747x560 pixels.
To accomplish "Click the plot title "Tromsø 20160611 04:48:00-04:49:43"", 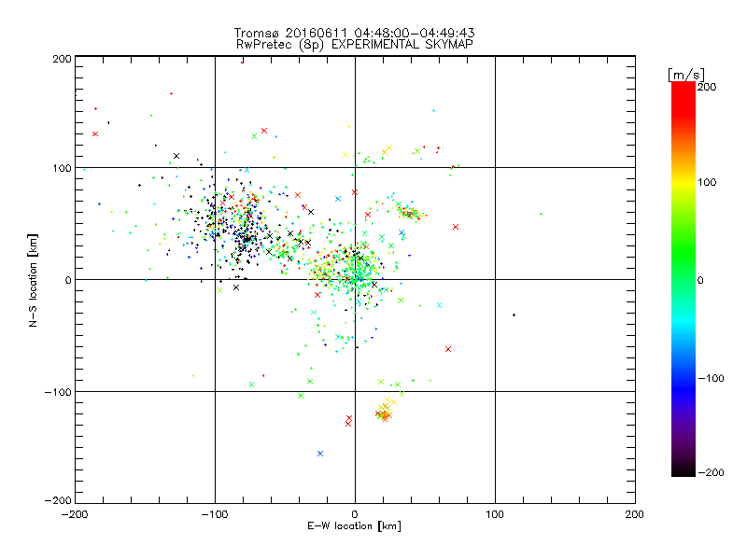I will click(354, 33).
